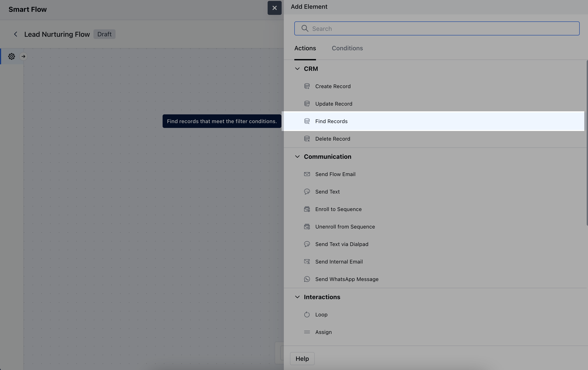The height and width of the screenshot is (370, 588).
Task: Switch to the Conditions tab
Action: click(x=347, y=48)
